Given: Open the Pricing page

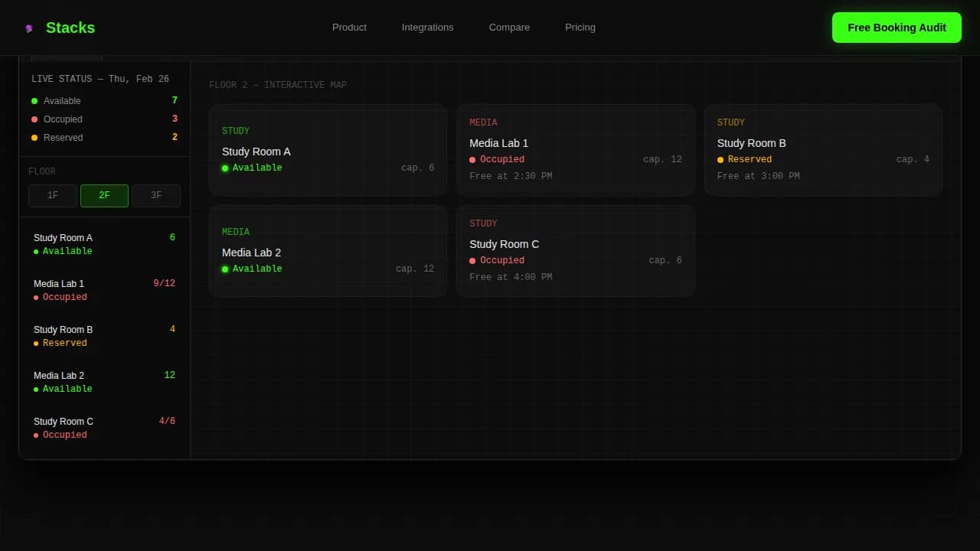Looking at the screenshot, I should click(580, 28).
